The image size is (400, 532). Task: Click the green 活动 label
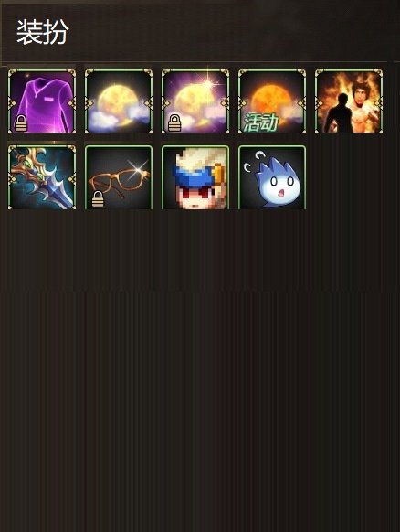coord(261,122)
